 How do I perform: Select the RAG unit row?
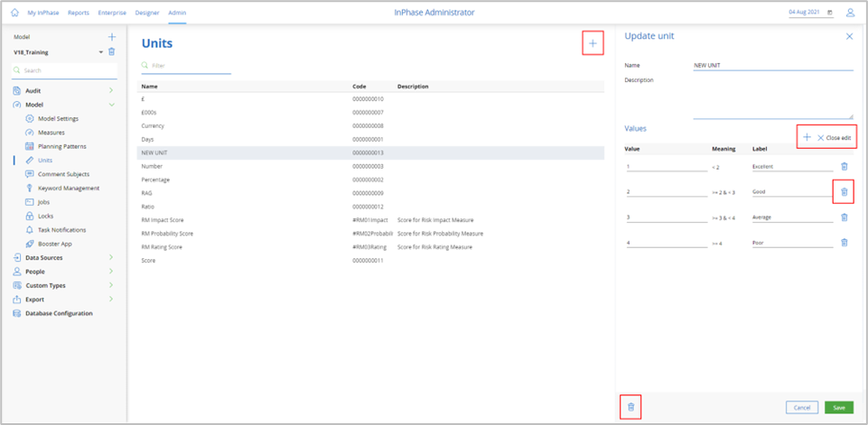coord(370,193)
